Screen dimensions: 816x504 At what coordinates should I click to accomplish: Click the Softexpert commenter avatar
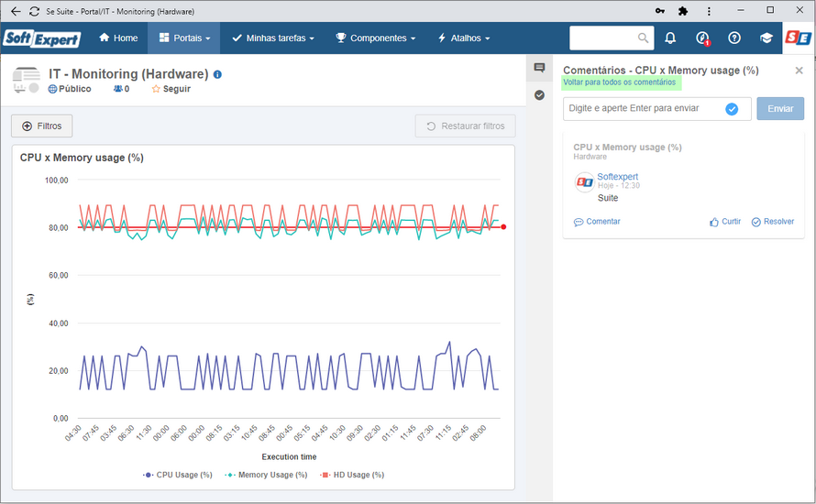(584, 182)
